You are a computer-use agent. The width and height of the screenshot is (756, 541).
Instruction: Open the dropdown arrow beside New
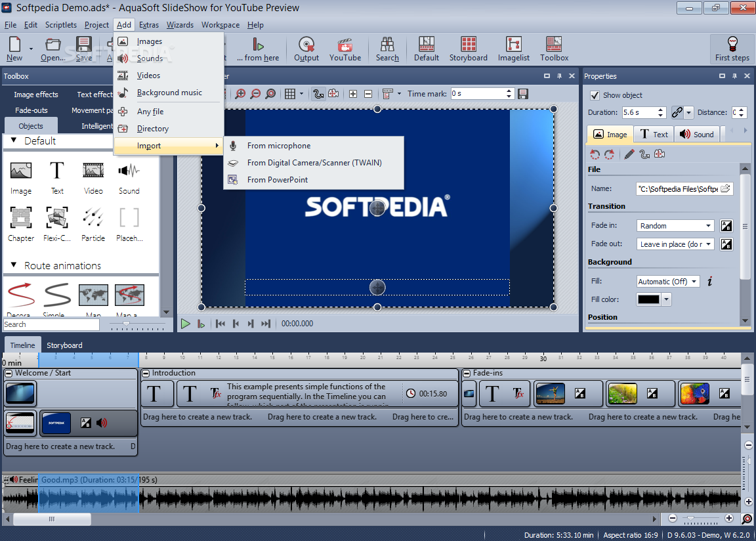31,49
